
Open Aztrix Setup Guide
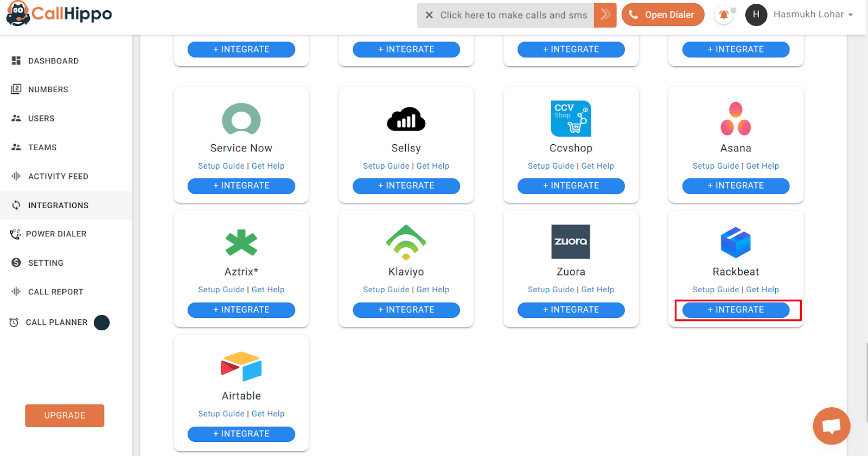pos(221,290)
